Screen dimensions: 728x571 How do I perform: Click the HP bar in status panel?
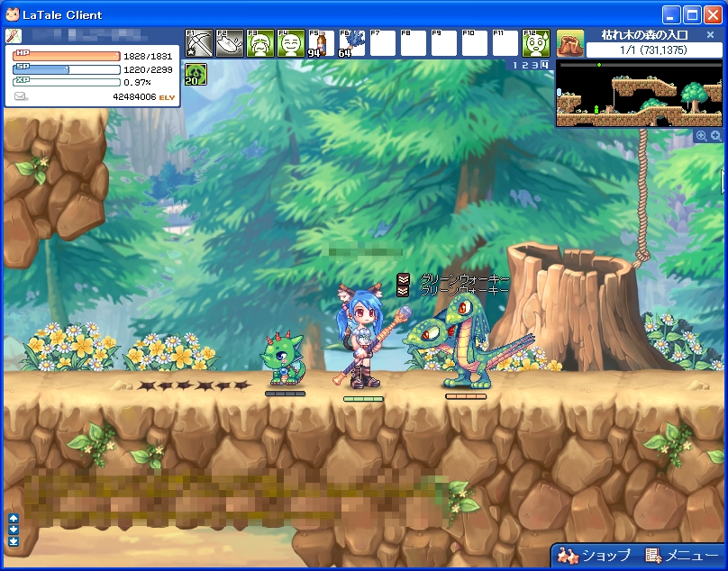point(68,56)
